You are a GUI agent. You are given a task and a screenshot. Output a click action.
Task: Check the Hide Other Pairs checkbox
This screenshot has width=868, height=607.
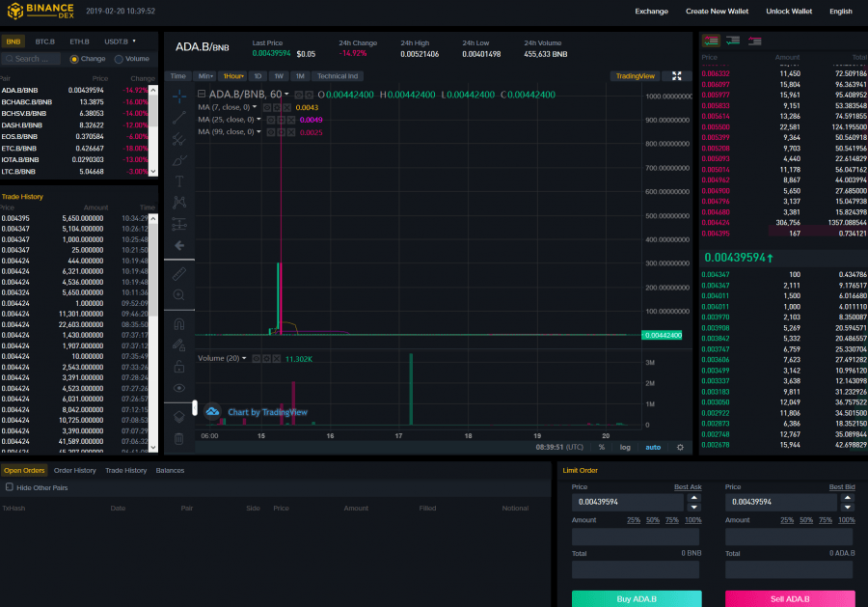pyautogui.click(x=10, y=487)
